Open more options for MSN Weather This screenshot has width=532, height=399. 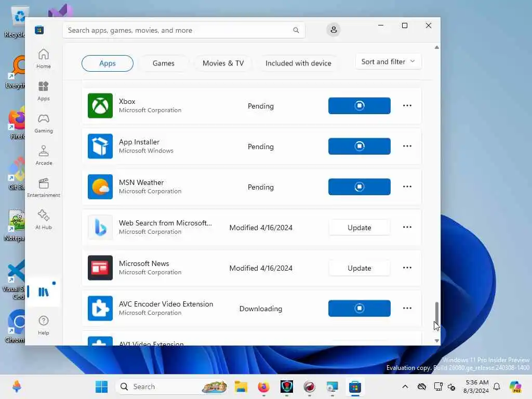pos(407,187)
